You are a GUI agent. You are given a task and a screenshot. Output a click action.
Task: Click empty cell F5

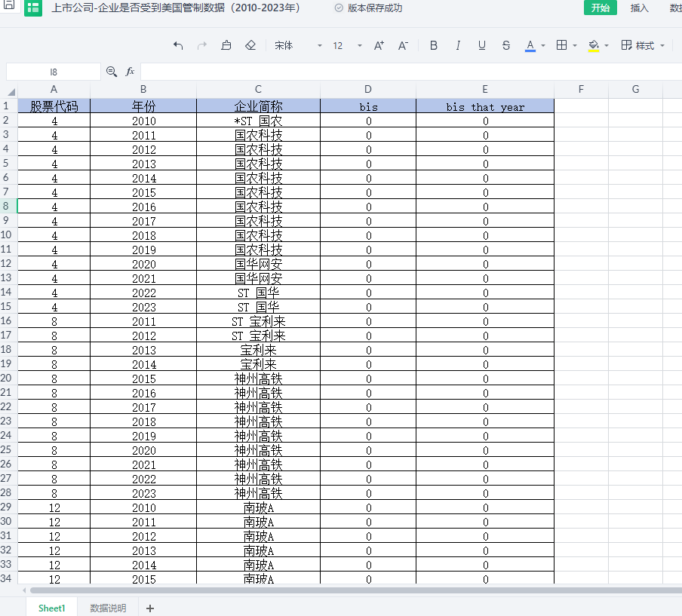[581, 164]
